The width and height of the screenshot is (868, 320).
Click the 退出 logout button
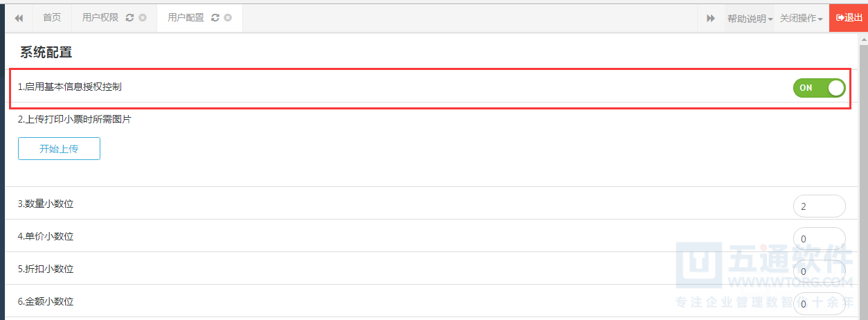pos(849,18)
